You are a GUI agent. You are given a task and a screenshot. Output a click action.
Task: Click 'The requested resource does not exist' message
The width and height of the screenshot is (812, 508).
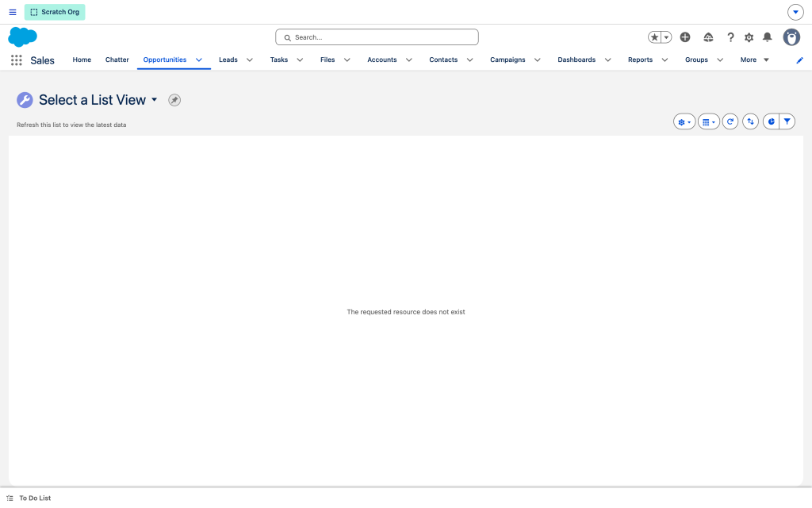(406, 311)
